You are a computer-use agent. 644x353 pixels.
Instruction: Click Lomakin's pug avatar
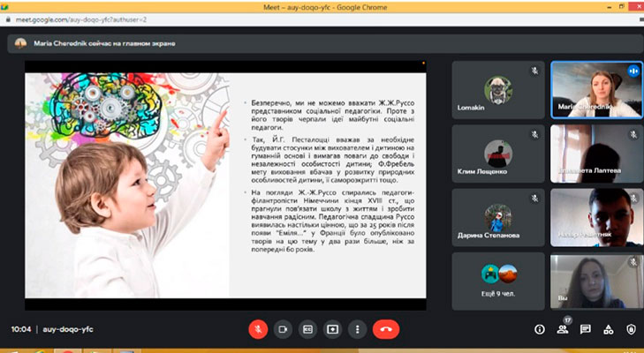point(497,89)
